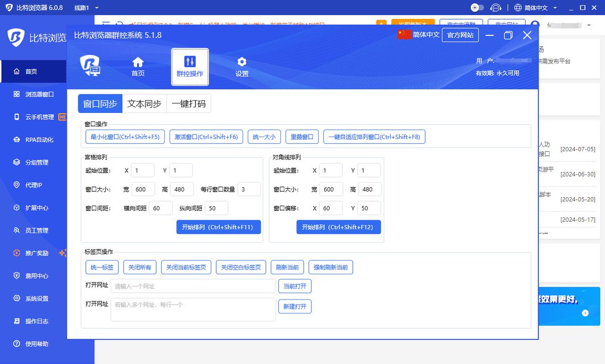This screenshot has height=364, width=605.
Task: Click the 当前打开 button
Action: [295, 286]
